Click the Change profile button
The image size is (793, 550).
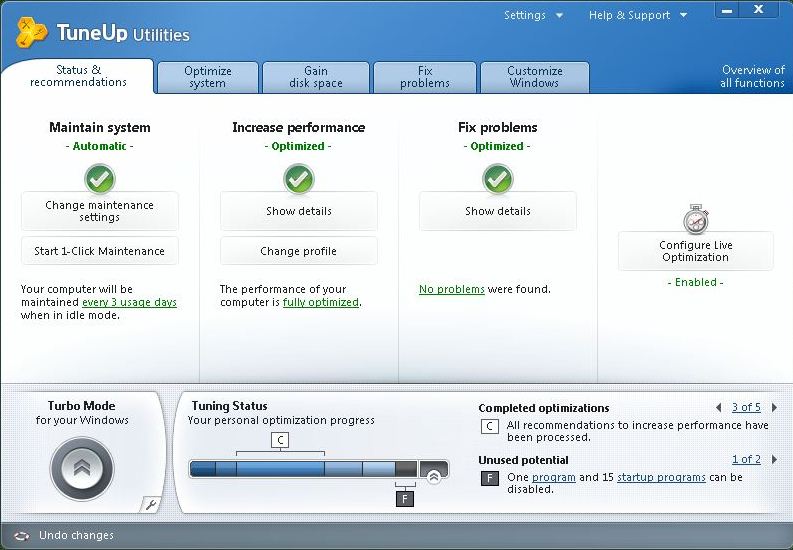[x=299, y=251]
